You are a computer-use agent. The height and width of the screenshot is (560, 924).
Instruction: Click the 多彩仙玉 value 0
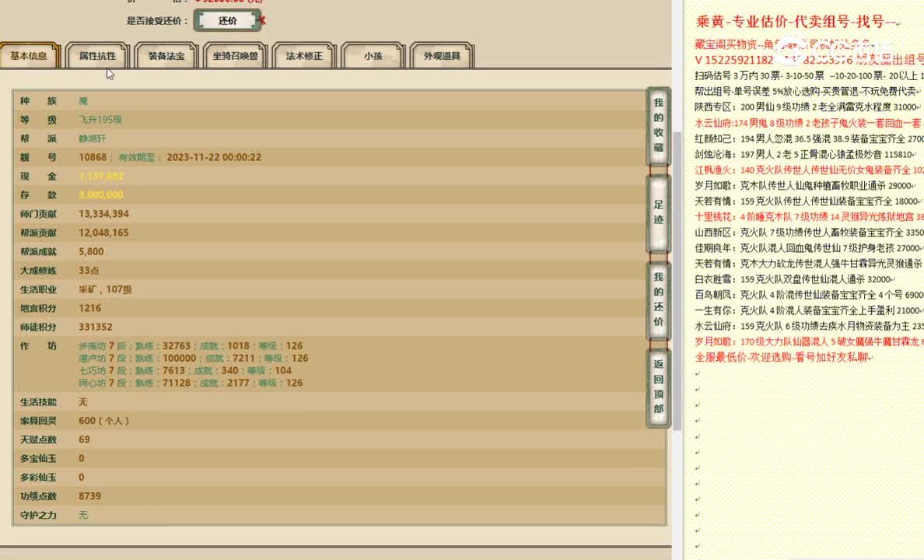coord(82,478)
